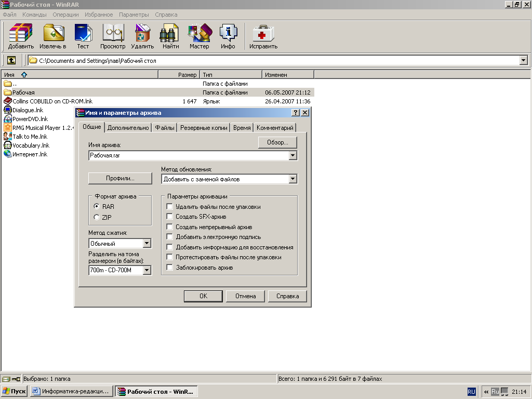This screenshot has height=399, width=532.
Task: Open the Пуск Start button
Action: tap(15, 392)
